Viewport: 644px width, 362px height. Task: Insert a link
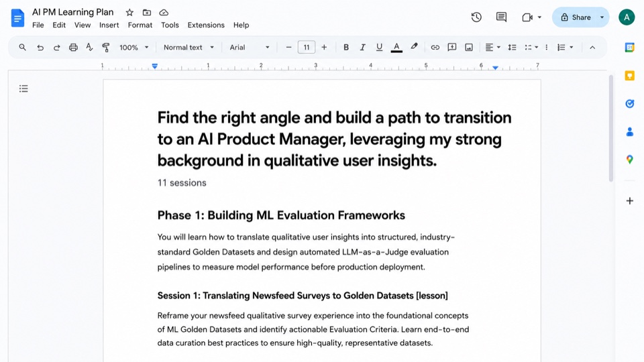[435, 47]
